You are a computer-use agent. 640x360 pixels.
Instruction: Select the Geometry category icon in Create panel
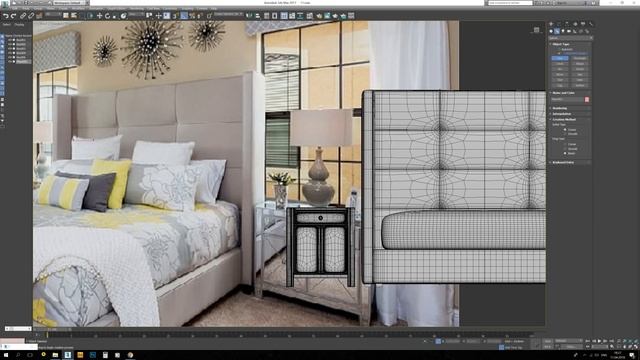coord(551,31)
